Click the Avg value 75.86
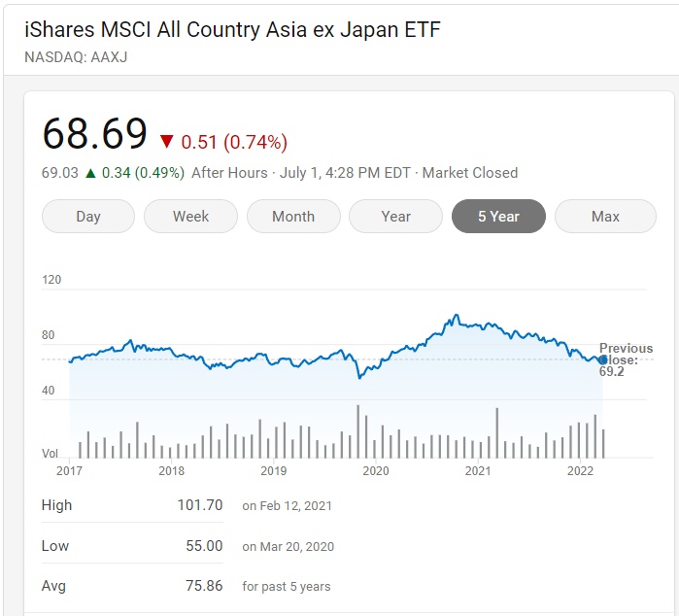This screenshot has width=679, height=616. (204, 586)
